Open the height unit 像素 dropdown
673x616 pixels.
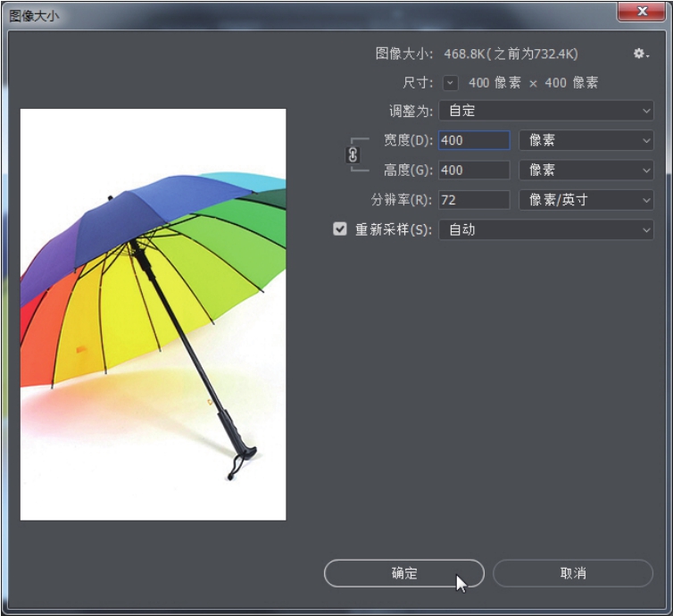click(x=586, y=170)
